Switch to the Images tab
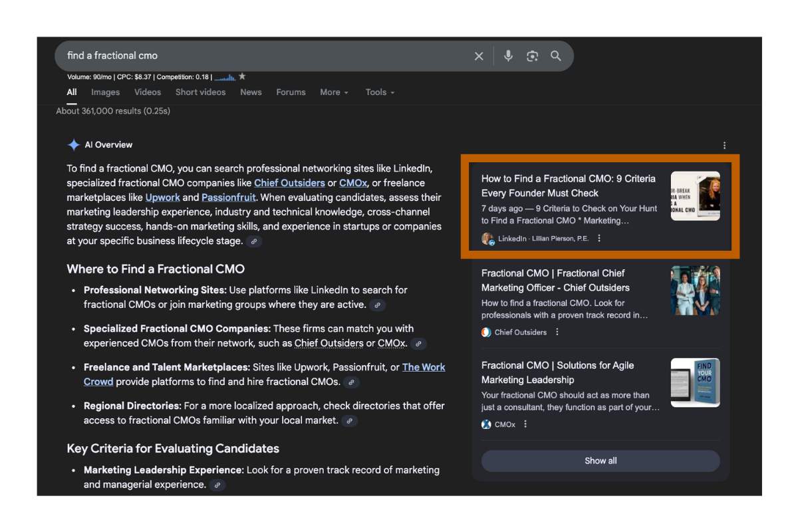 [106, 92]
